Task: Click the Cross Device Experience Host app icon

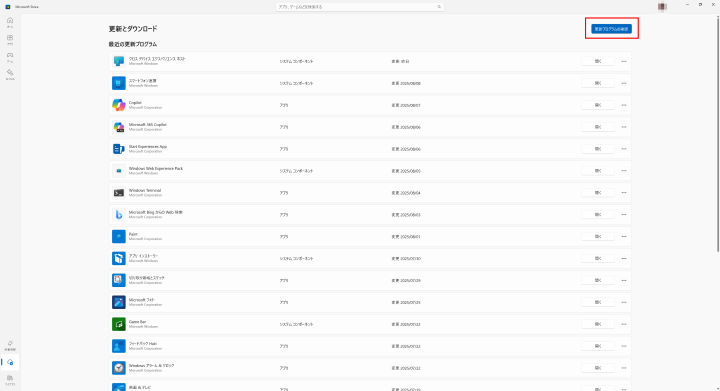Action: coord(118,61)
